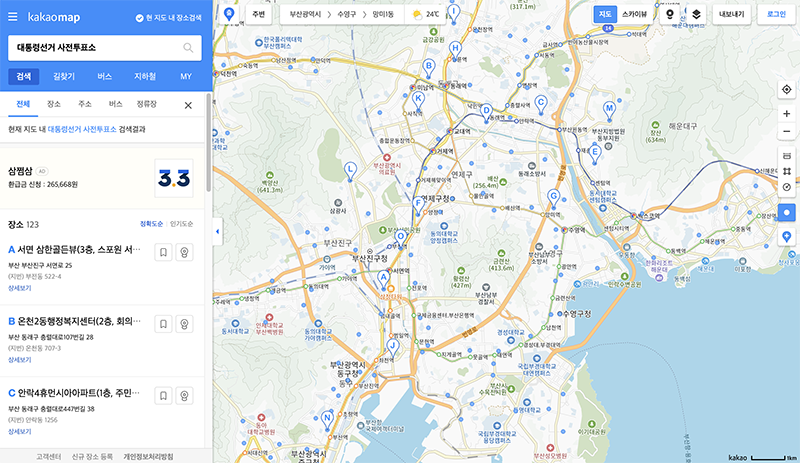The height and width of the screenshot is (463, 800).
Task: Select the 장소 results filter tab
Action: (x=54, y=104)
